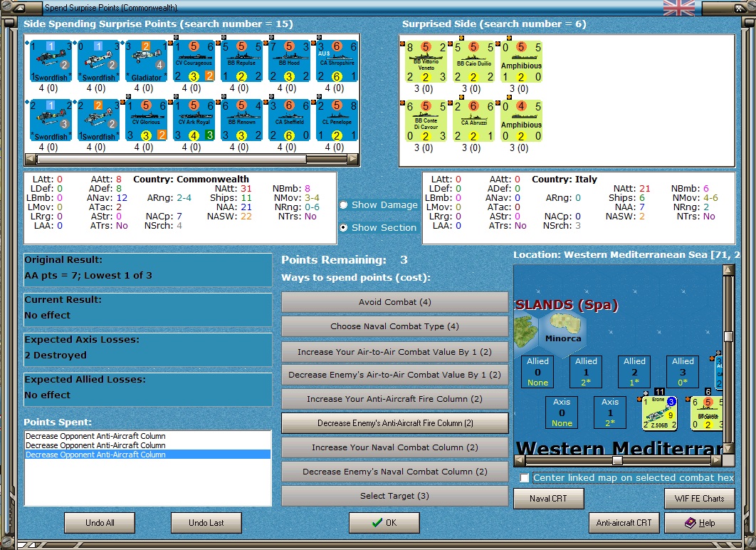Select the Gladiator aircraft counter
This screenshot has height=550, width=756.
pyautogui.click(x=147, y=61)
